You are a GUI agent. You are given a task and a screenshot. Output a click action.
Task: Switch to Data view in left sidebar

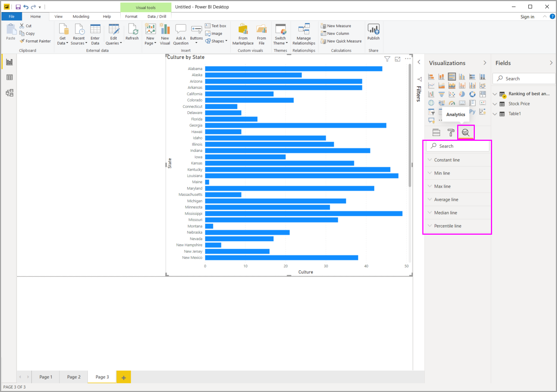pos(10,77)
